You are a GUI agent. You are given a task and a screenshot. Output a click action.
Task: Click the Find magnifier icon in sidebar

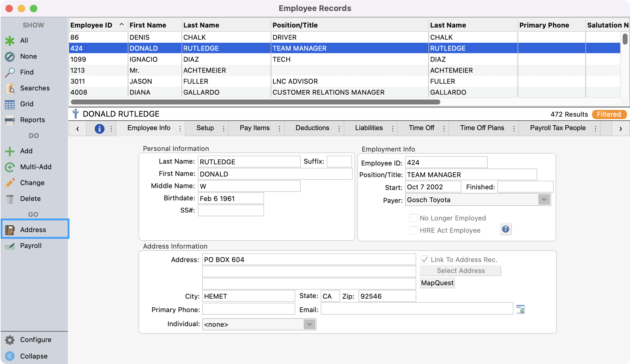(x=10, y=72)
